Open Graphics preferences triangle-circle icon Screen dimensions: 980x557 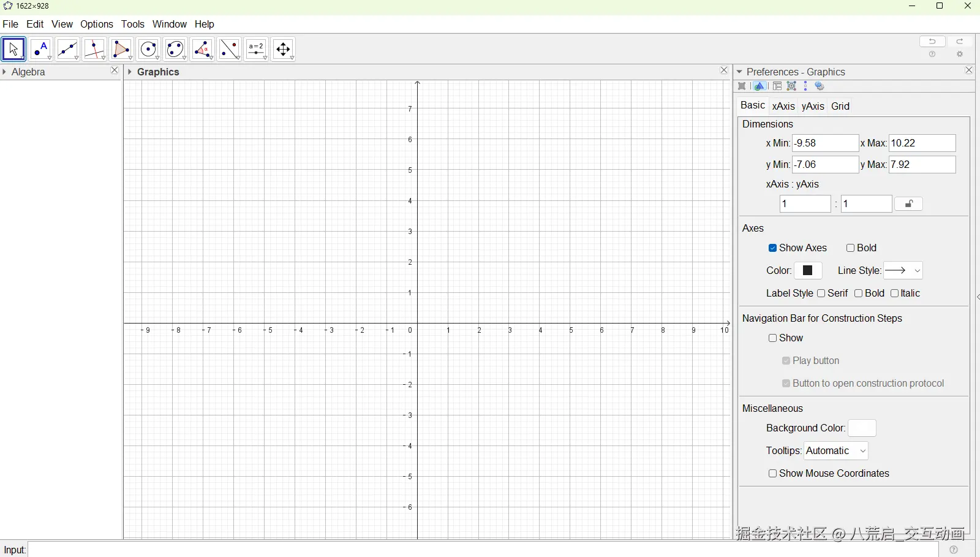coord(759,86)
